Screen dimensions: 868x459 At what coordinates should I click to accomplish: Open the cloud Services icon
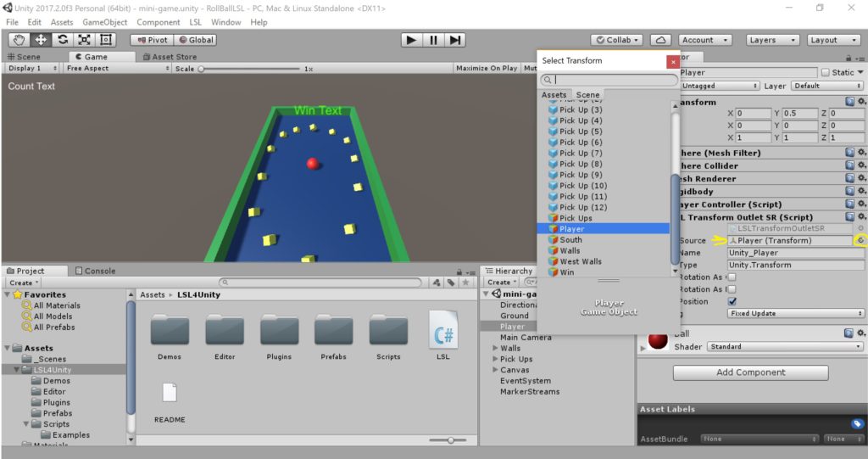[660, 40]
